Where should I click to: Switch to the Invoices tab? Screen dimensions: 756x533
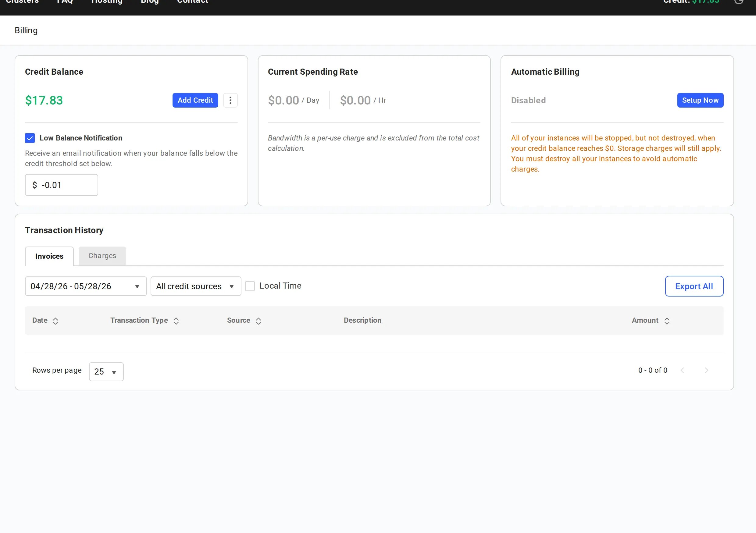tap(49, 256)
